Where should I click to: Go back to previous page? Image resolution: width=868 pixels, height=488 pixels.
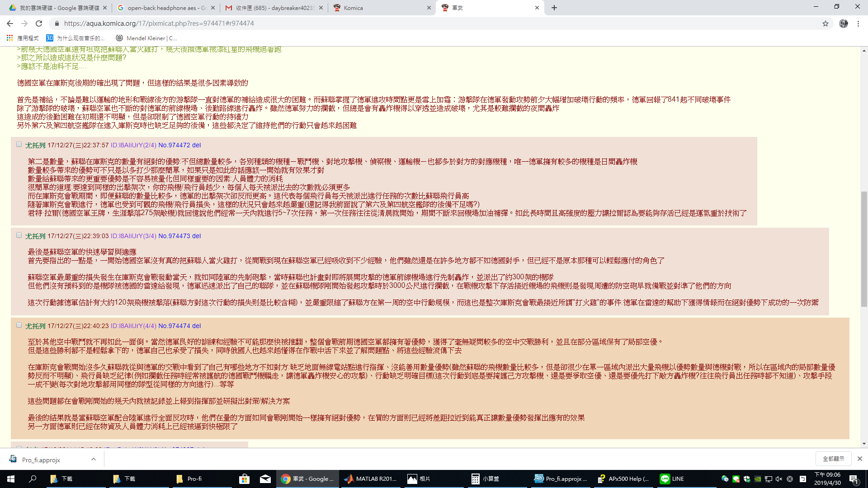click(10, 23)
